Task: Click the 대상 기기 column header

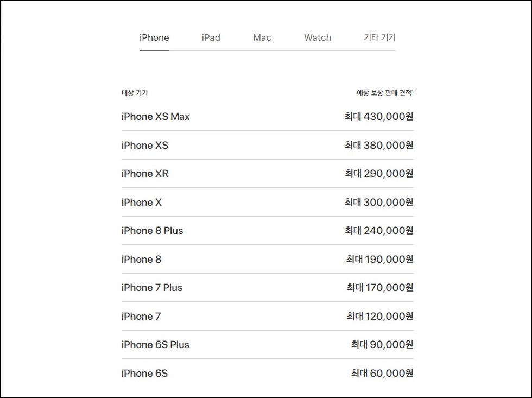Action: [x=135, y=93]
